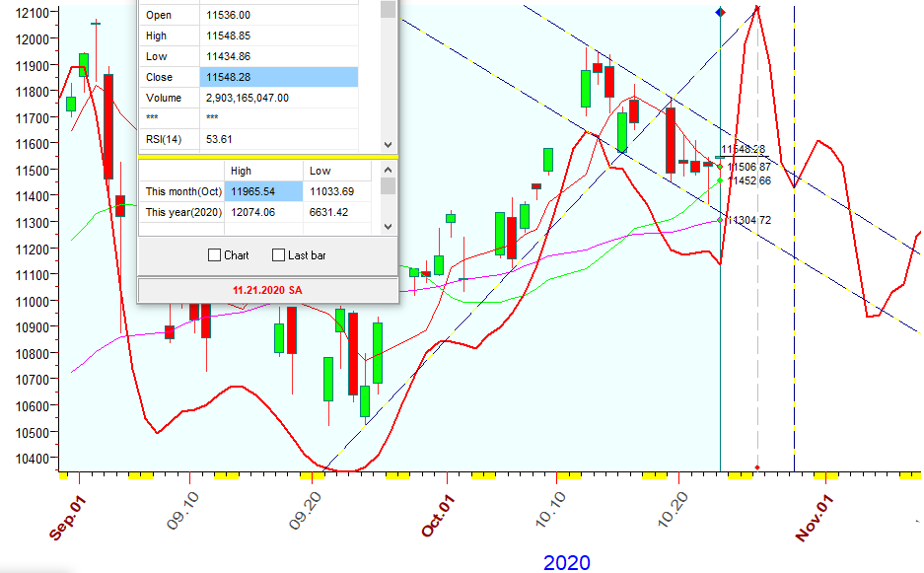Click the This year(2020) row label
Viewport: 924px width, 573px height.
(x=182, y=212)
